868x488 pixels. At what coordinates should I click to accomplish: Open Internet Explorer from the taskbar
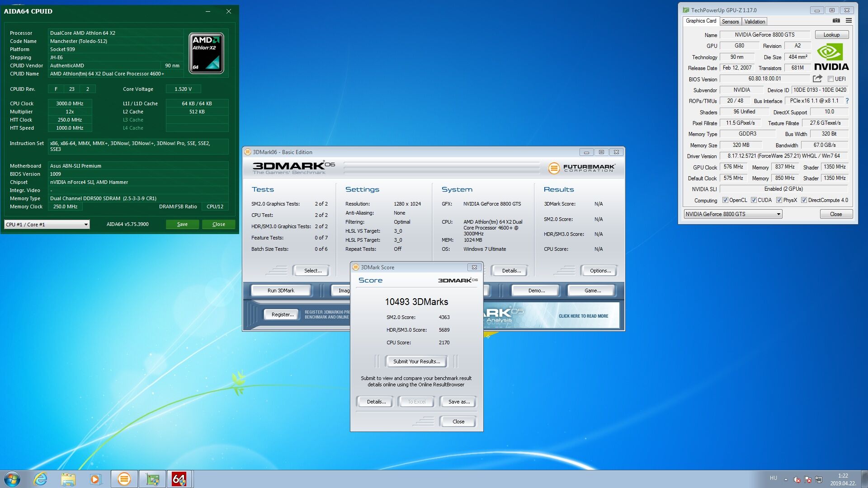(x=41, y=479)
